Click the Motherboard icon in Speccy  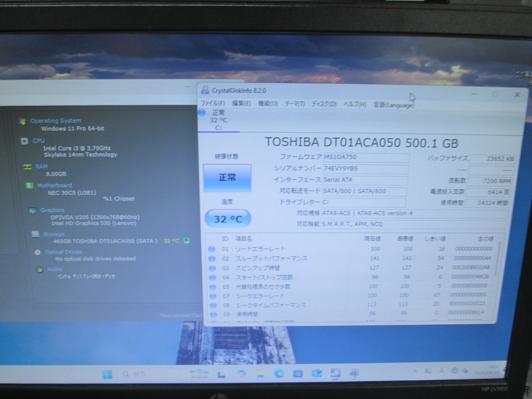click(x=30, y=186)
